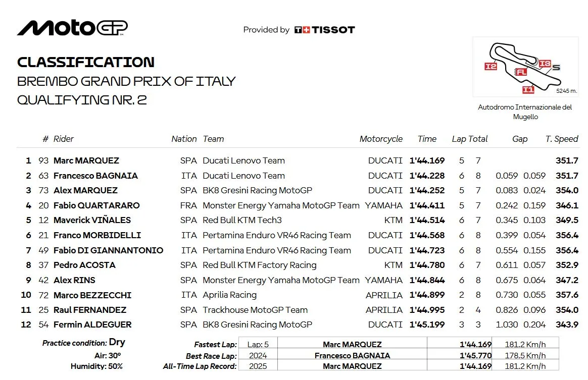Click the Tissot logo
The width and height of the screenshot is (588, 380).
[324, 30]
